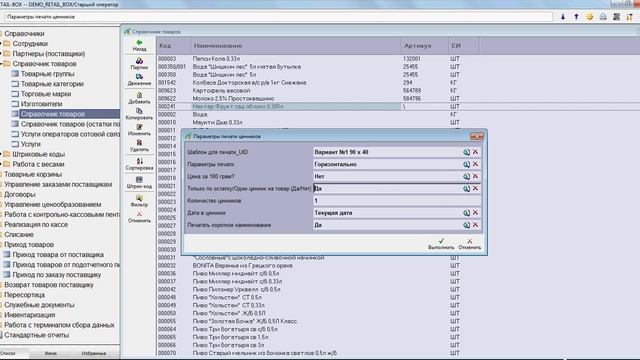
Task: Click the Копировать copy icon
Action: pyautogui.click(x=139, y=111)
